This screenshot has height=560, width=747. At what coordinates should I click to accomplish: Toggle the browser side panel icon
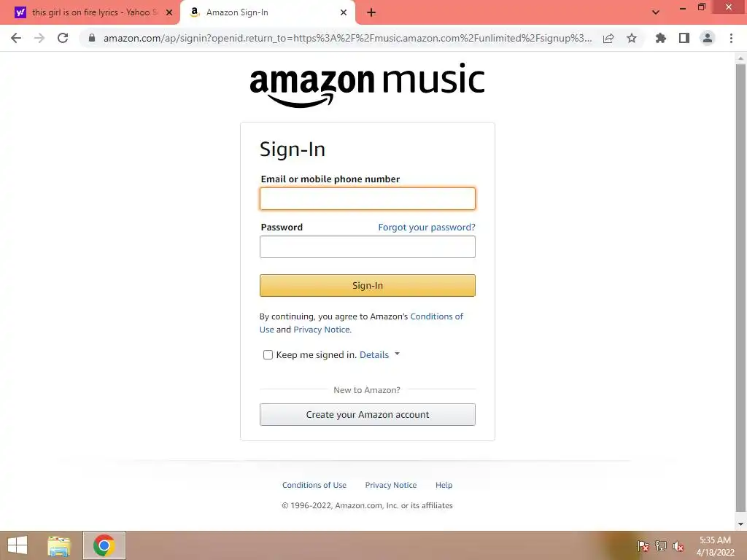click(684, 38)
